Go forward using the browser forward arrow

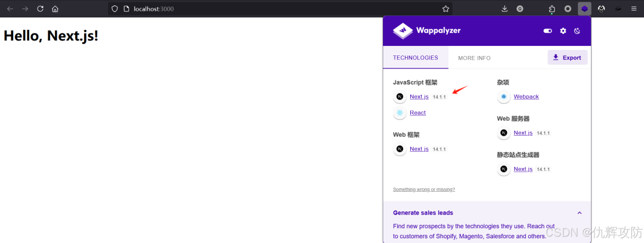click(x=25, y=8)
